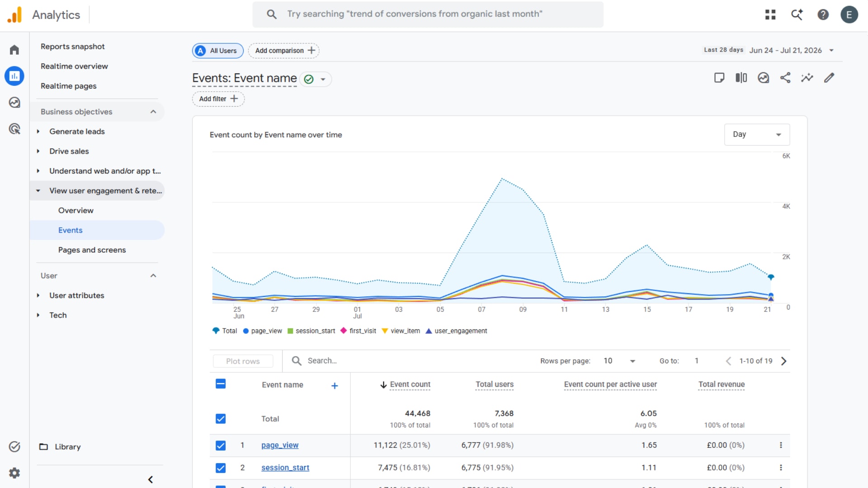Image resolution: width=868 pixels, height=488 pixels.
Task: Open the session_start event link
Action: 285,468
